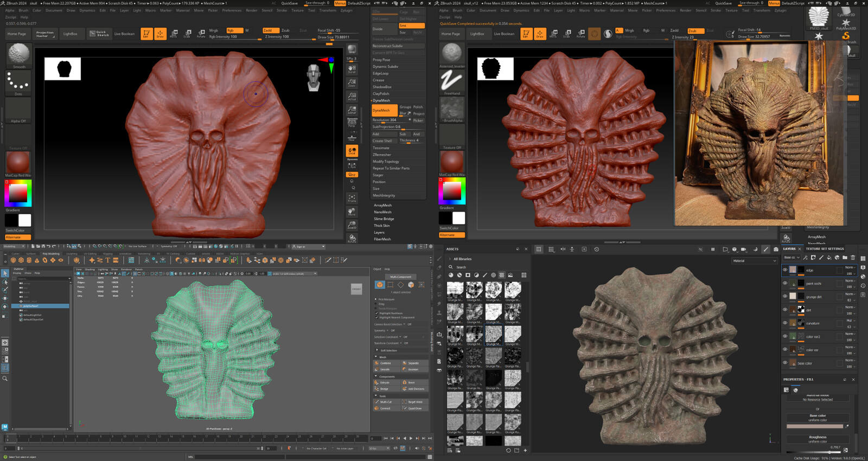This screenshot has width=868, height=461.
Task: Click ZRemesher in ZBrush geometry list
Action: 382,155
